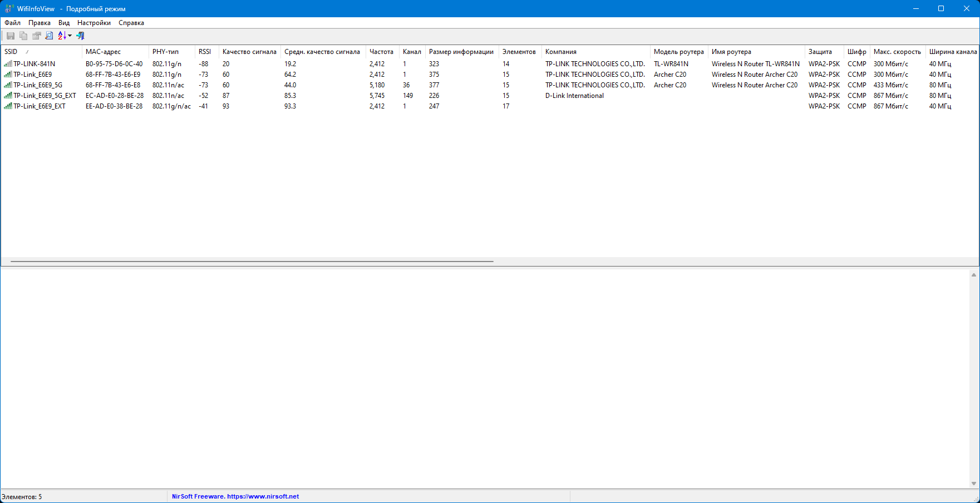Click the Exit door toolbar icon
The image size is (980, 503).
[x=81, y=36]
